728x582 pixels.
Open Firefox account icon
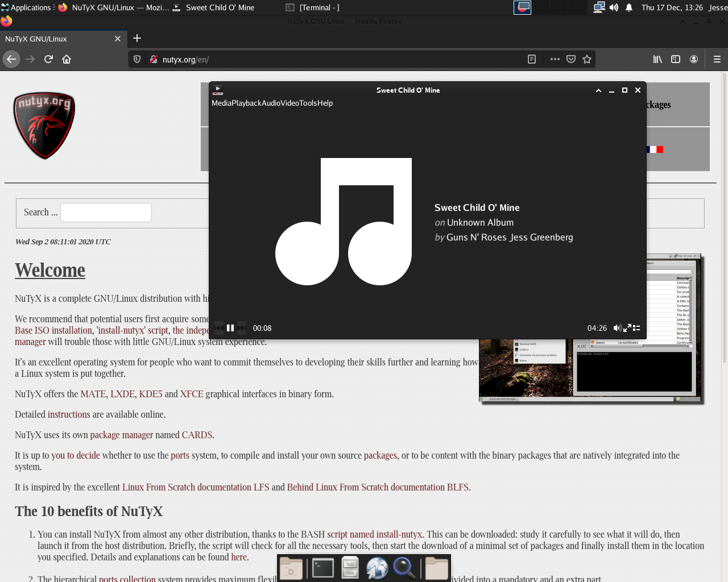694,59
